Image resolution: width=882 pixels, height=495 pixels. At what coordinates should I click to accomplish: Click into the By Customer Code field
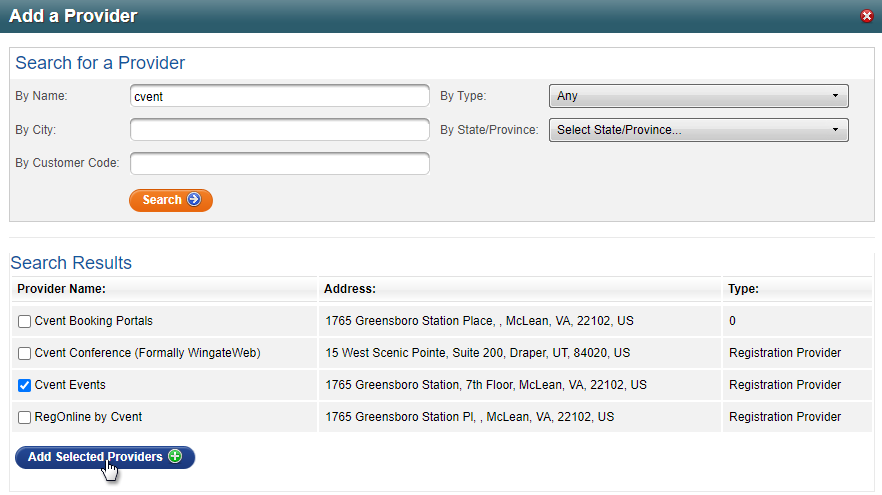point(280,163)
